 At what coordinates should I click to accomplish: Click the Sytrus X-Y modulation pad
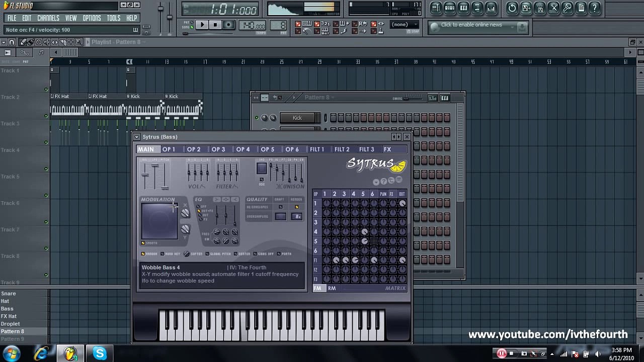pos(159,221)
